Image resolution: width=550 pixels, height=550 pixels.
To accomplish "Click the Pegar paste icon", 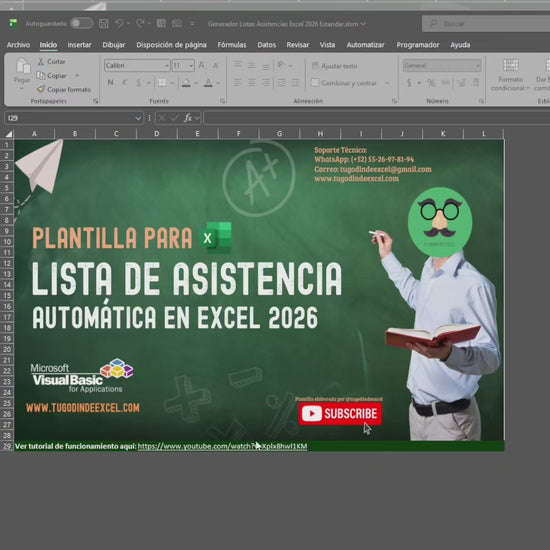I will tap(23, 66).
